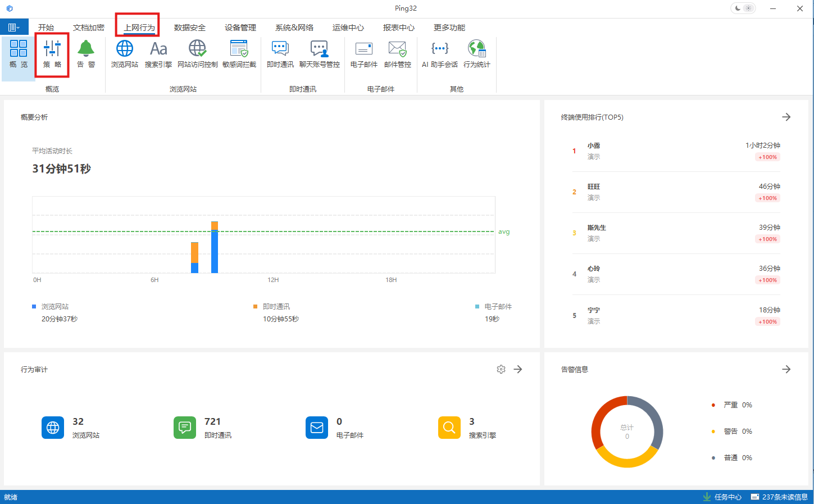Viewport: 814px width, 504px height.
Task: Expand 告警信息 panel using its arrow
Action: 786,369
